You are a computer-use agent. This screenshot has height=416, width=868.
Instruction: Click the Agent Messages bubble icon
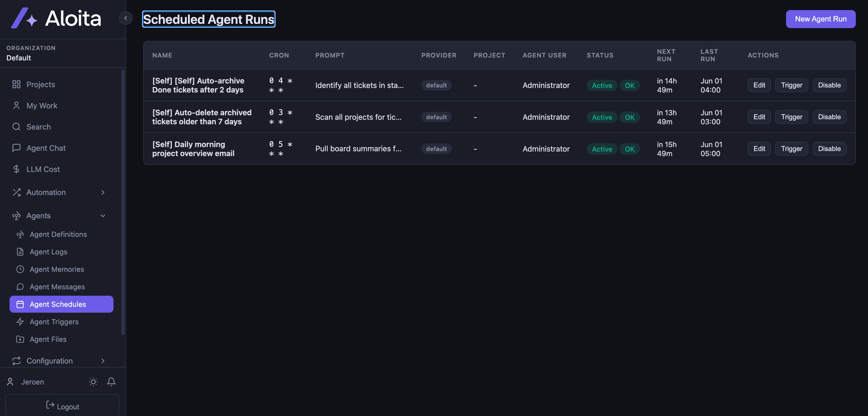[20, 287]
